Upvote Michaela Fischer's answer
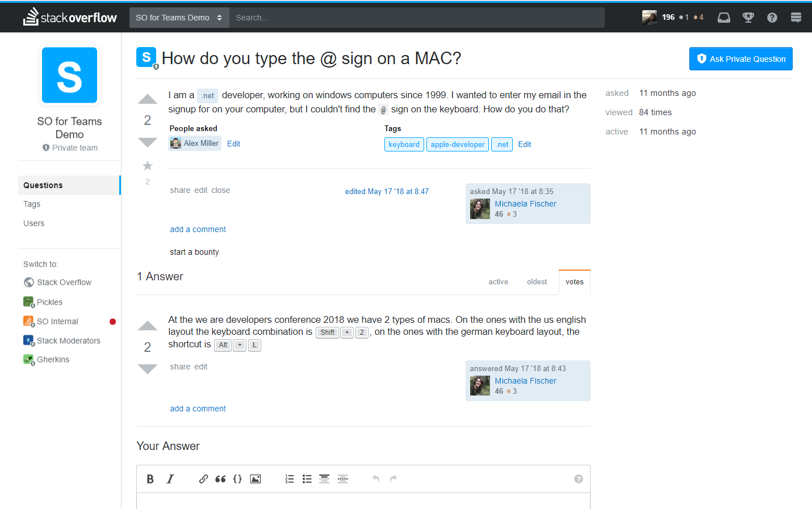812x509 pixels. (x=148, y=326)
